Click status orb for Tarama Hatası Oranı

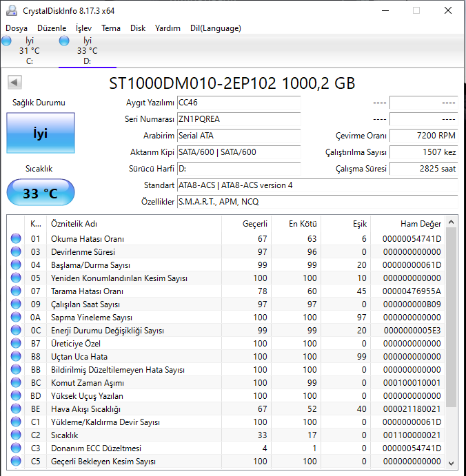(16, 291)
